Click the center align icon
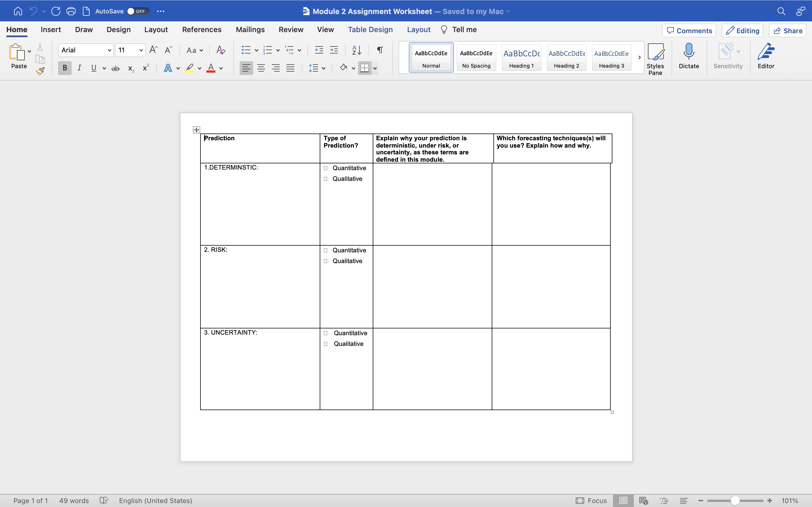Viewport: 812px width, 507px height. tap(261, 68)
